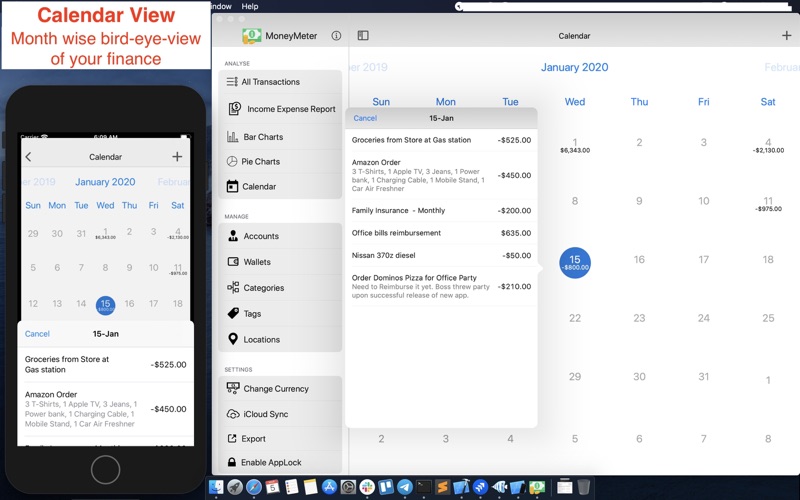Open the Help menu in the menu bar
800x500 pixels.
pyautogui.click(x=250, y=6)
